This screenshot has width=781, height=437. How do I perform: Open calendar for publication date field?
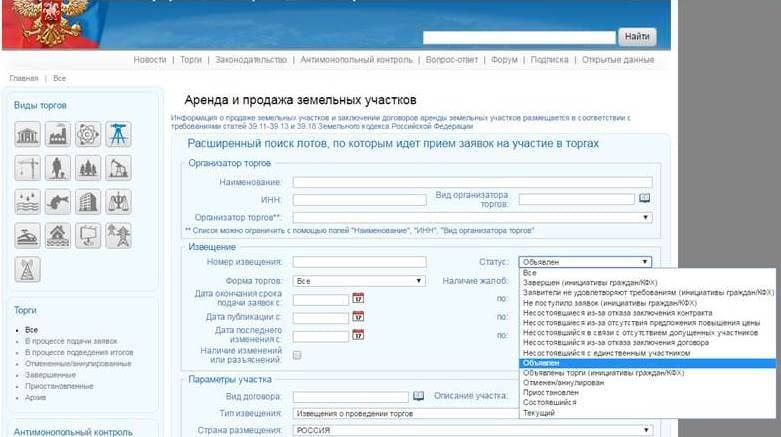click(x=358, y=317)
